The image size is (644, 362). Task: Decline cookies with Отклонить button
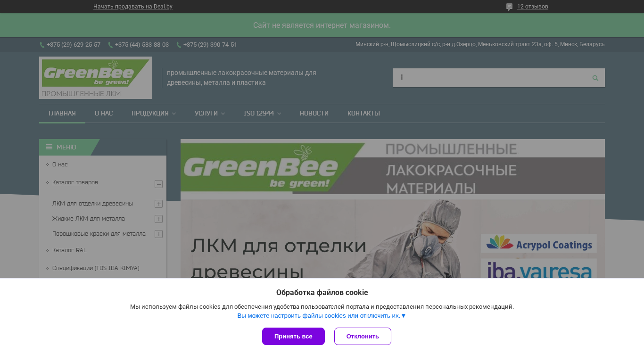point(363,337)
